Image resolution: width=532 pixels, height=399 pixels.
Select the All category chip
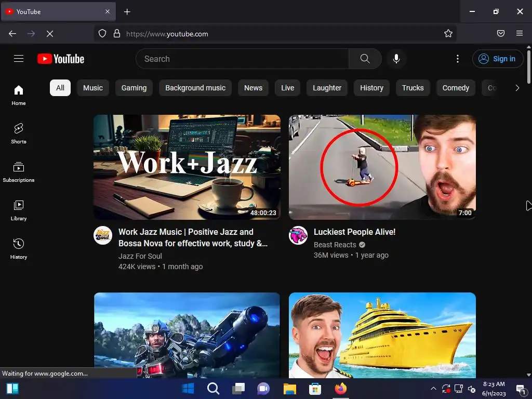coord(60,88)
